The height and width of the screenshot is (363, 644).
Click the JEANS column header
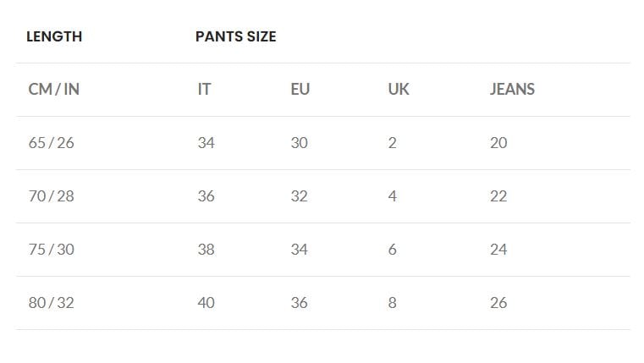tap(512, 89)
